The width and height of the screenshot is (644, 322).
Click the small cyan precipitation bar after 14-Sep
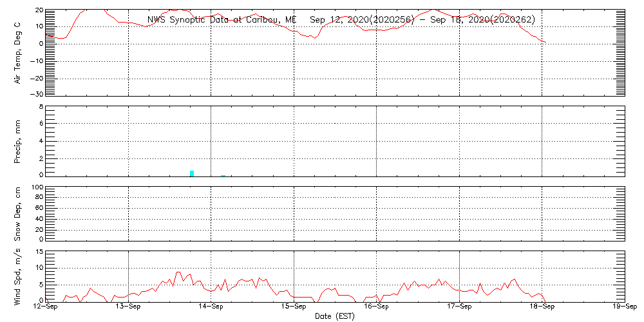pos(223,175)
